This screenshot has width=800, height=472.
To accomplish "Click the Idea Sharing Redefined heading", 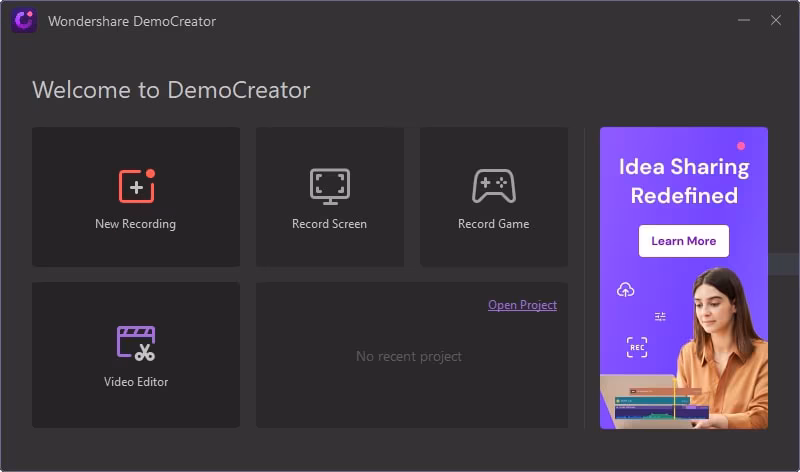I will tap(684, 181).
